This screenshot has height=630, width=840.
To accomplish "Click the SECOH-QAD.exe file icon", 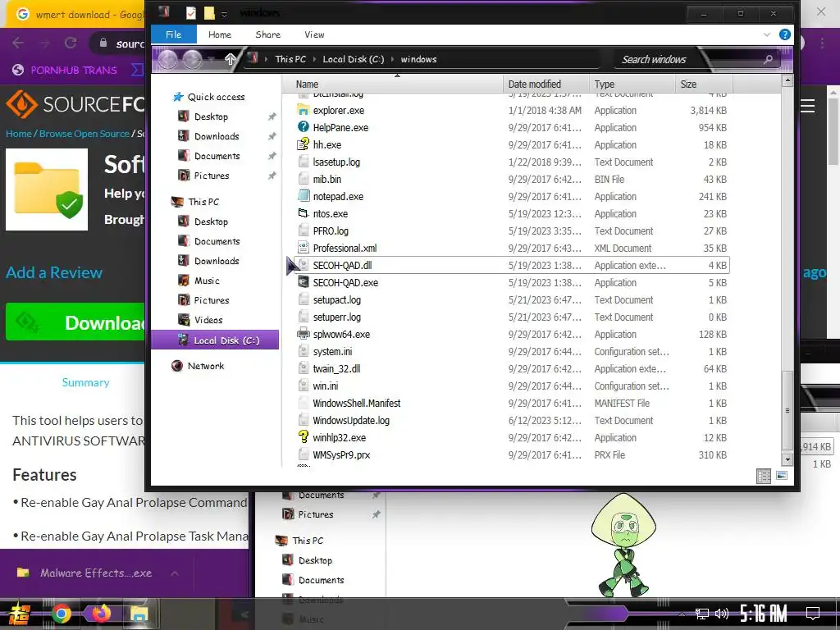I will 304,282.
